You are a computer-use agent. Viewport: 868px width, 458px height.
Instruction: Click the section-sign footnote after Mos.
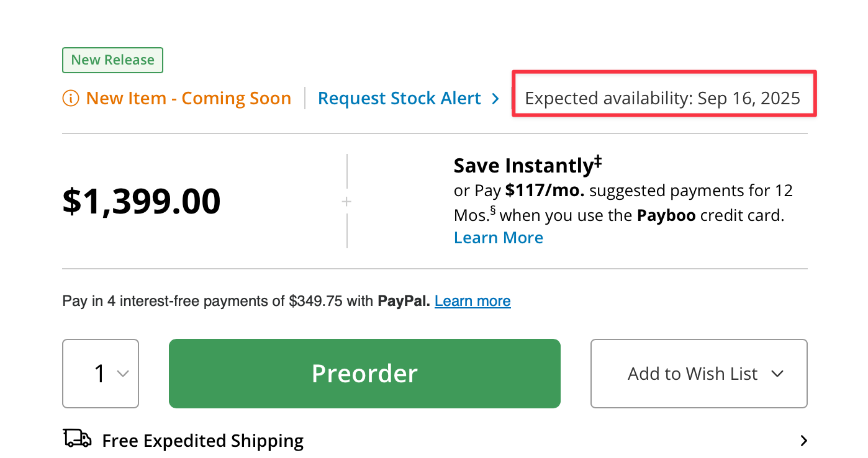tap(493, 211)
